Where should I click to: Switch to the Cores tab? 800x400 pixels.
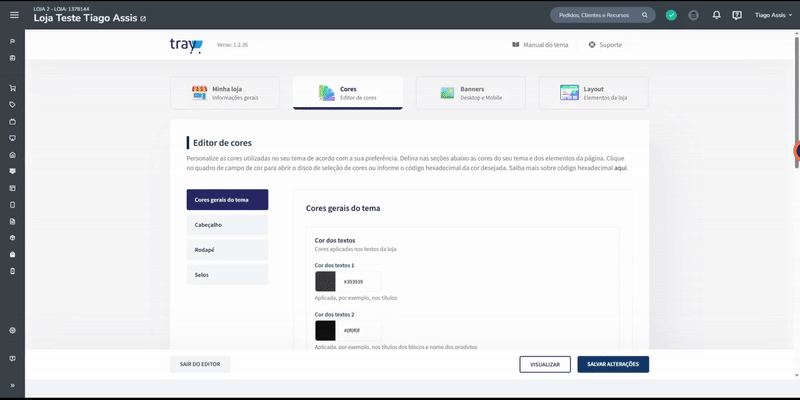tap(348, 93)
